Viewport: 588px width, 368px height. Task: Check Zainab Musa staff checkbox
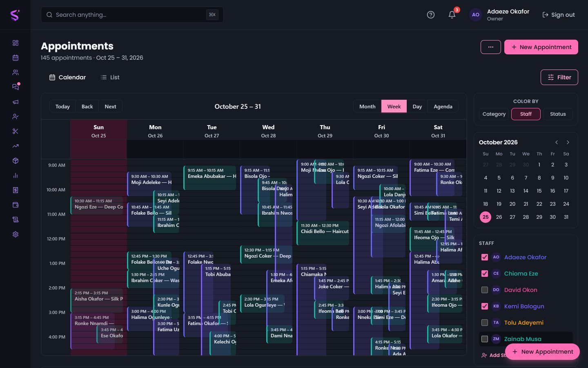pos(485,339)
